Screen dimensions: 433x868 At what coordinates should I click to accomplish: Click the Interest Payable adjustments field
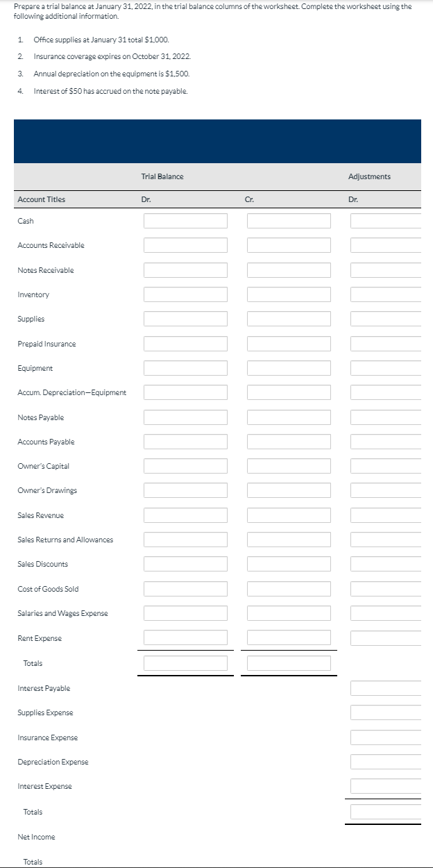[x=385, y=687]
